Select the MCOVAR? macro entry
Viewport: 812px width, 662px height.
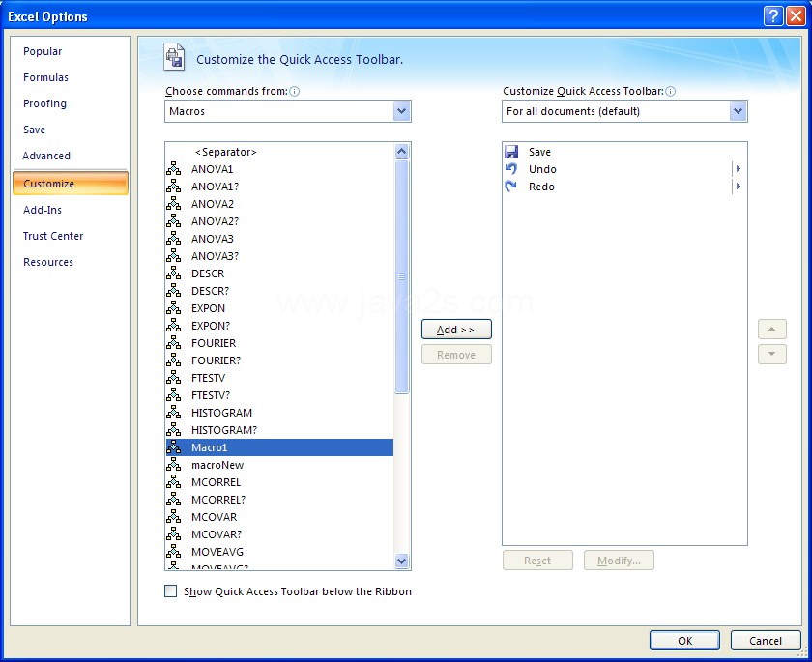(x=279, y=534)
